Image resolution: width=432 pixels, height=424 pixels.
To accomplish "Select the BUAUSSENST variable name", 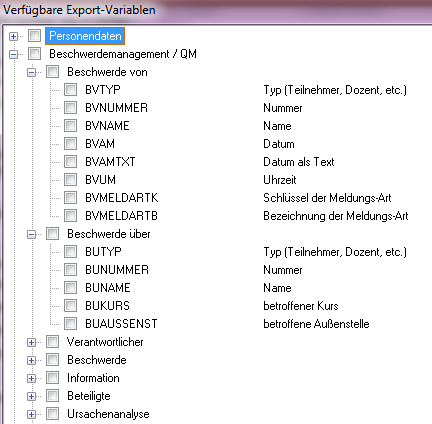I will (121, 324).
